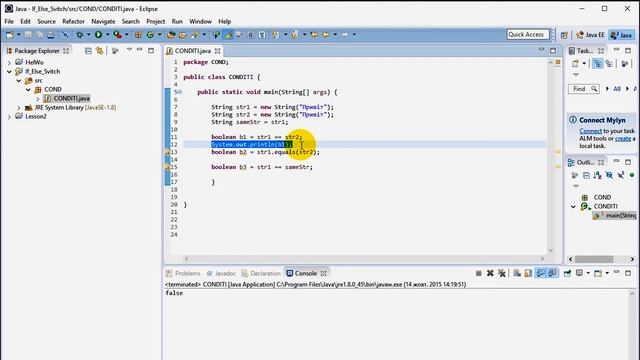Viewport: 640px width, 360px height.
Task: Open the Run button dropdown arrow
Action: tap(107, 35)
